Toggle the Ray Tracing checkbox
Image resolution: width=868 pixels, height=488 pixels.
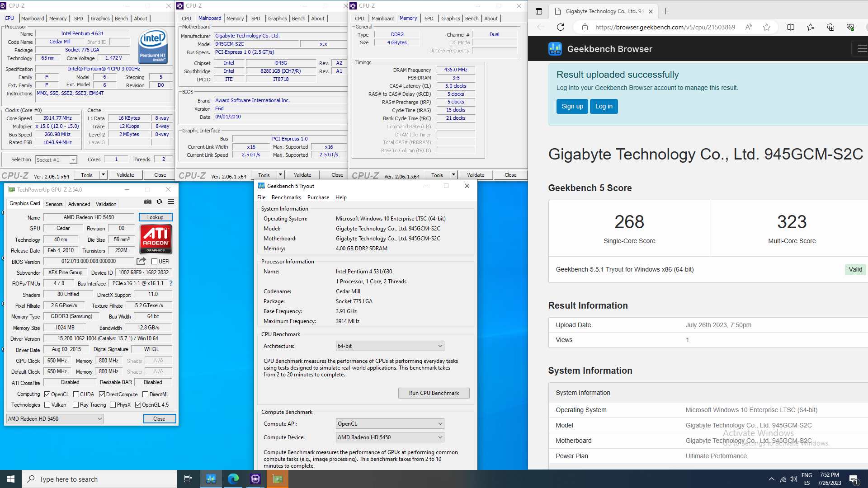[x=75, y=405]
